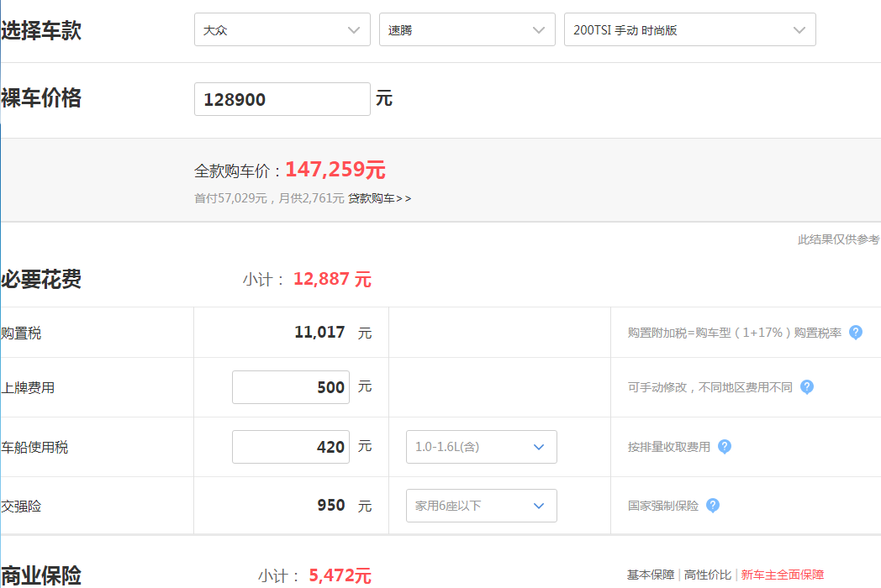The width and height of the screenshot is (881, 588).
Task: Open the 贷款购车>> link
Action: pyautogui.click(x=379, y=198)
